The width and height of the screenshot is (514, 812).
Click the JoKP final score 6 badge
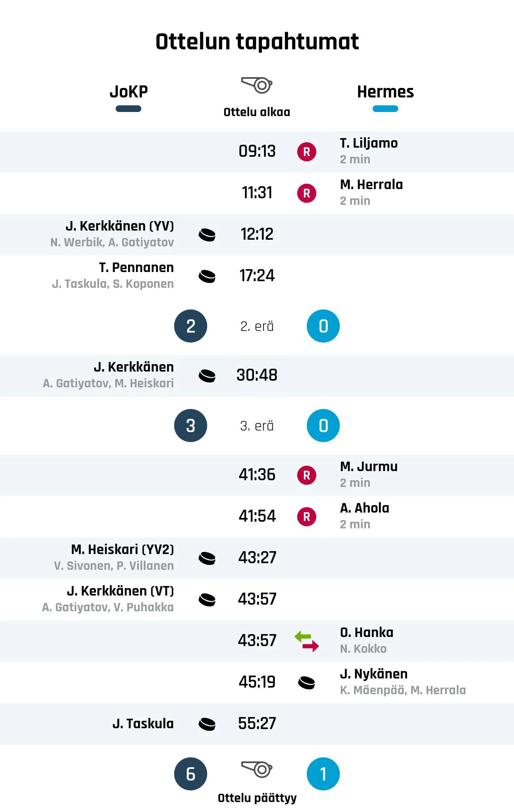click(191, 774)
